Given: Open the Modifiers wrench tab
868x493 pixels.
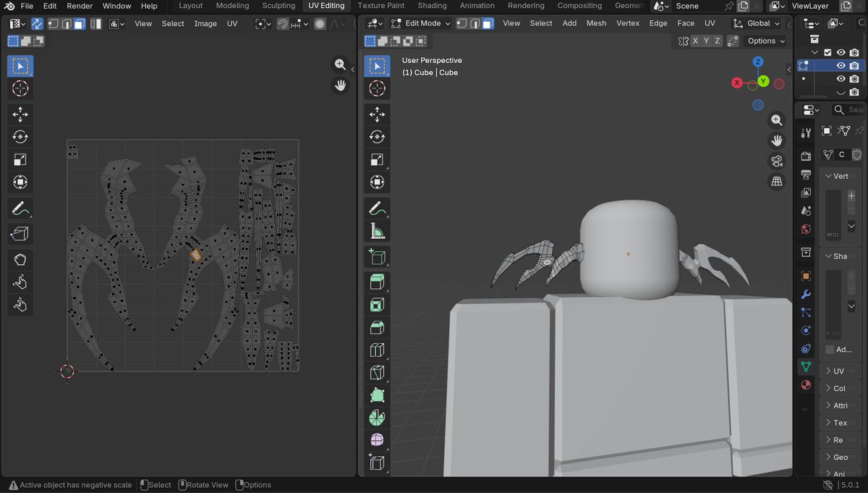Looking at the screenshot, I should (x=806, y=295).
